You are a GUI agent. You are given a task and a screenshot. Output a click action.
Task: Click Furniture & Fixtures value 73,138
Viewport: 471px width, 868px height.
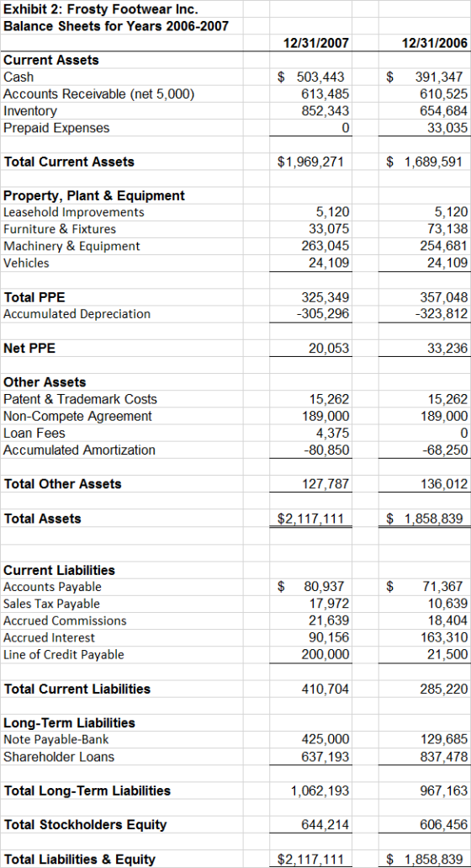447,229
